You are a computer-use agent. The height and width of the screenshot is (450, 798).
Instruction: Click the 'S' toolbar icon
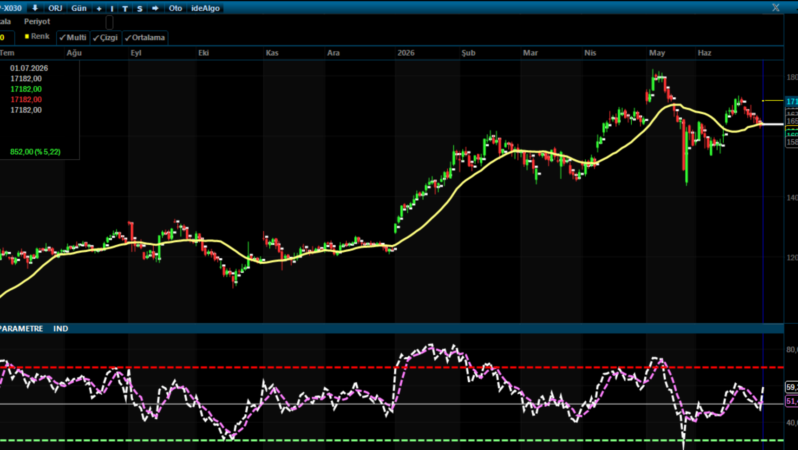tap(139, 9)
